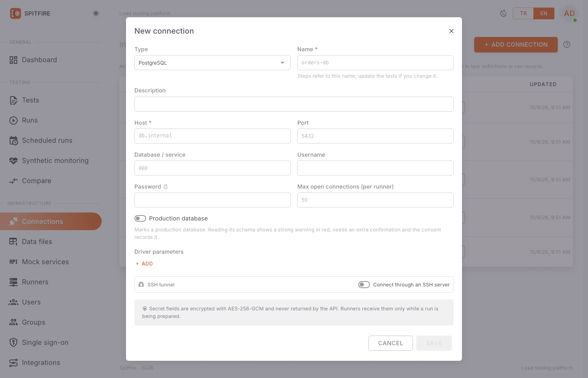Image resolution: width=588 pixels, height=378 pixels.
Task: Switch language to TR
Action: pyautogui.click(x=523, y=13)
